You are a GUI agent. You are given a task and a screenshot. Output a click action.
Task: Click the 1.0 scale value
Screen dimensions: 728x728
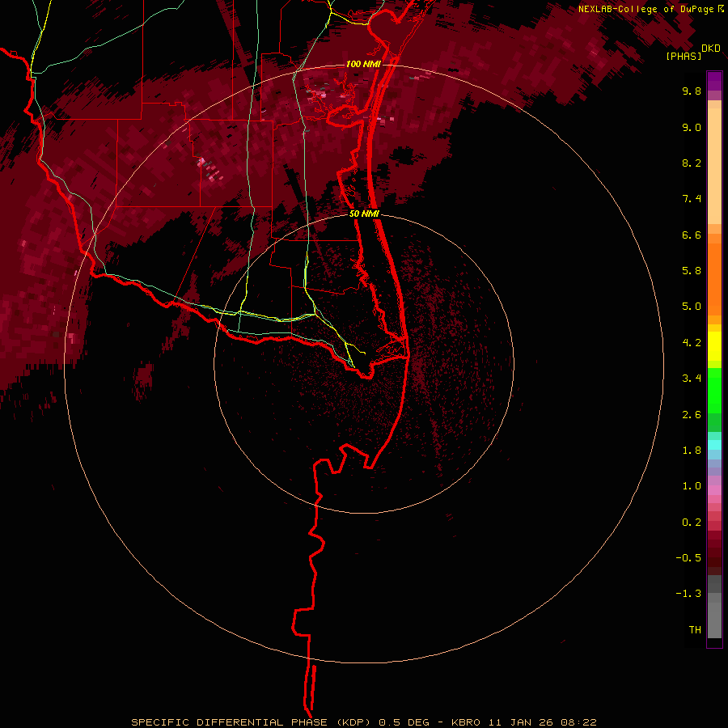tap(692, 486)
